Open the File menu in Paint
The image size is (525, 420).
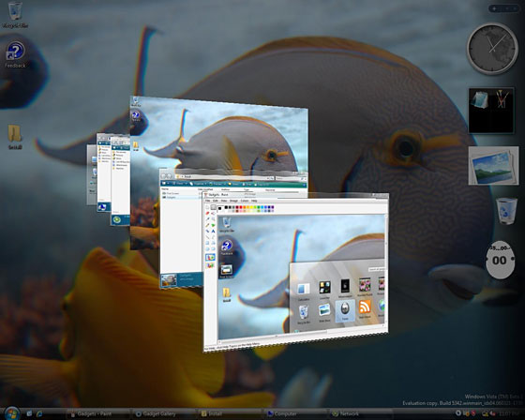coord(207,201)
